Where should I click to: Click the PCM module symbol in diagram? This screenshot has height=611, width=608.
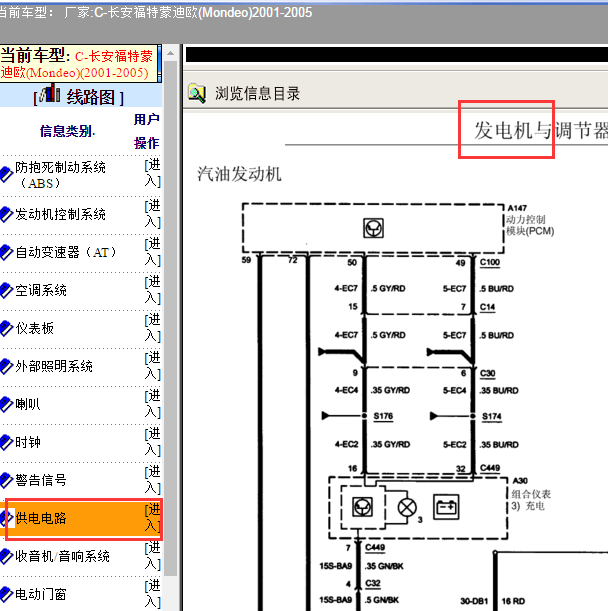[373, 228]
